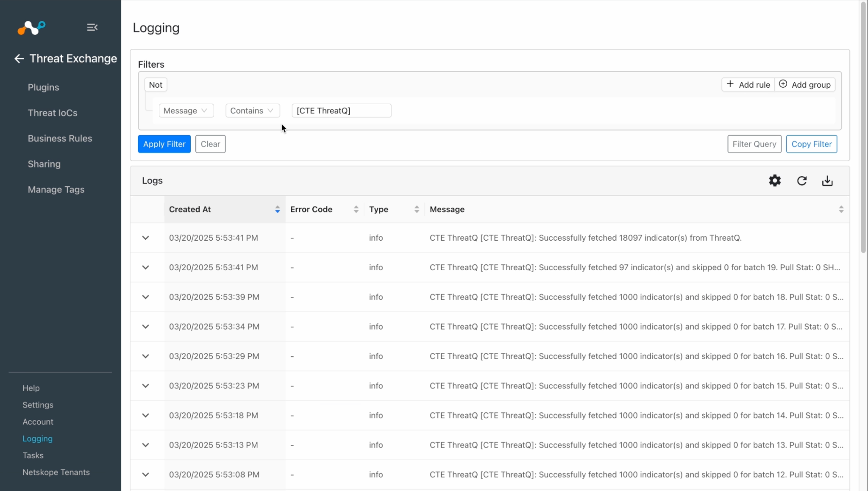Open Settings in the sidebar

coord(38,405)
